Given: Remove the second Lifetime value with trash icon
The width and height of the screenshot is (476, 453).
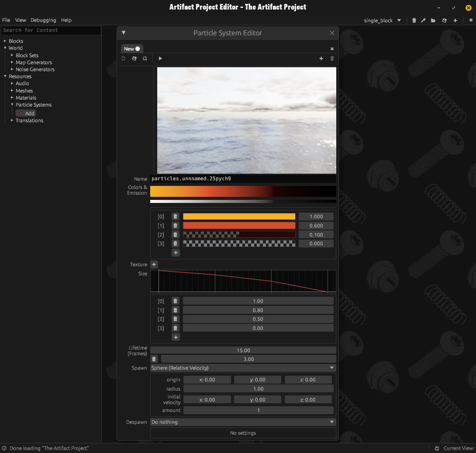Looking at the screenshot, I should [x=154, y=359].
